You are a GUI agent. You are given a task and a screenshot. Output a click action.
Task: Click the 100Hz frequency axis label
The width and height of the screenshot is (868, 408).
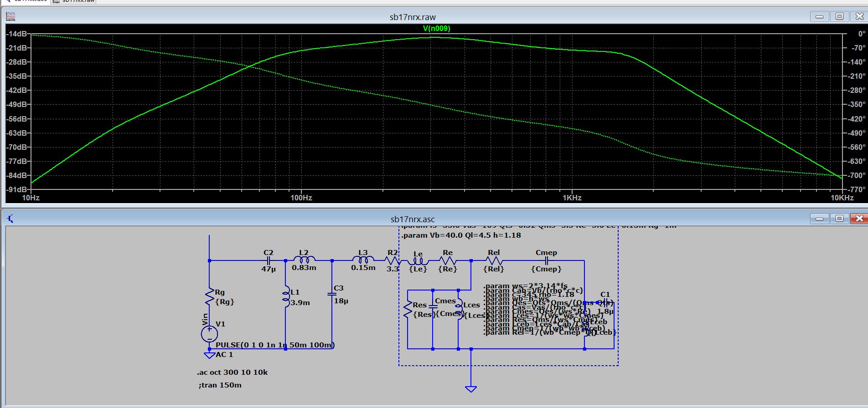click(301, 198)
